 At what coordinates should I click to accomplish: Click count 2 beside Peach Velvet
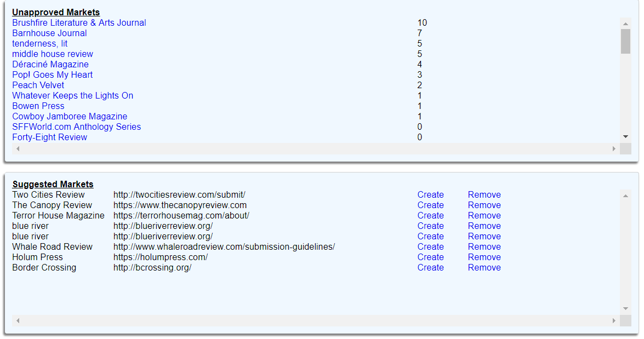tap(420, 85)
